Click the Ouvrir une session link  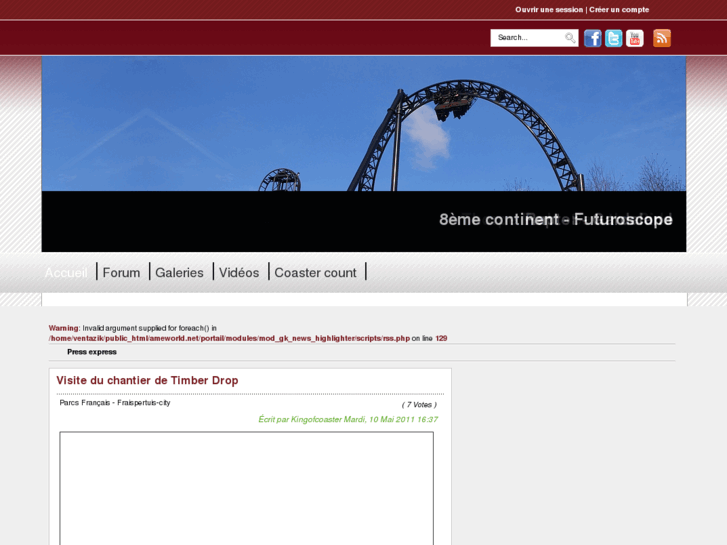(549, 10)
